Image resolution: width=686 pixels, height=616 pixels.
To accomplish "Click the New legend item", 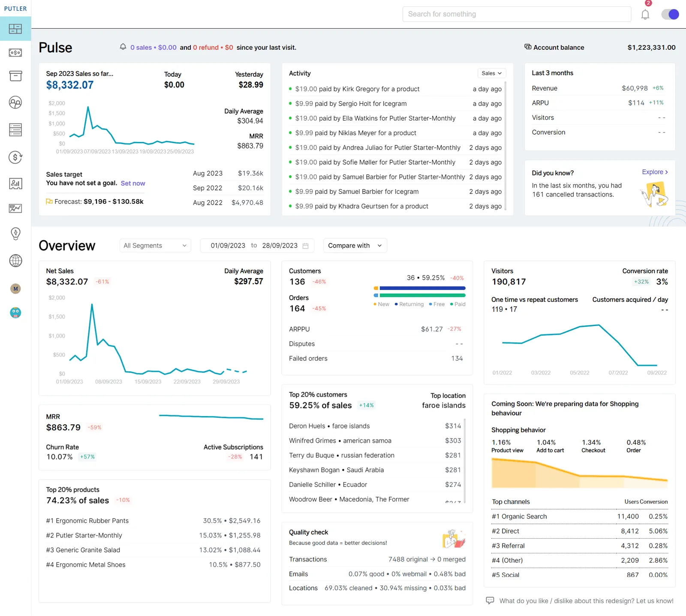I will 381,304.
